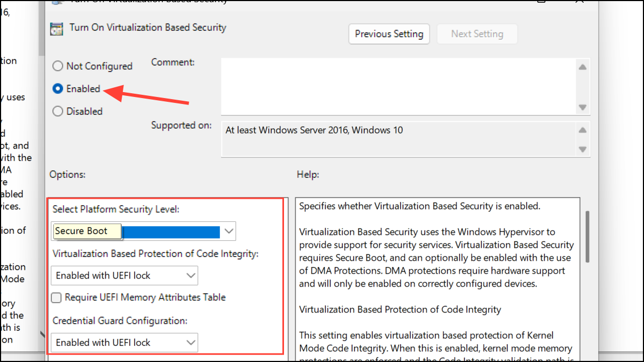Image resolution: width=644 pixels, height=362 pixels.
Task: Click the Comment box down arrow
Action: [x=583, y=107]
